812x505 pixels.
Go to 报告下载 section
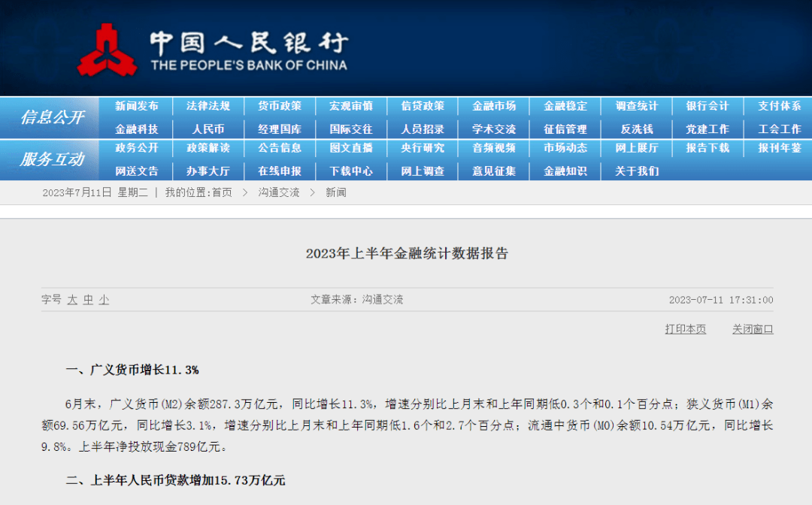707,148
